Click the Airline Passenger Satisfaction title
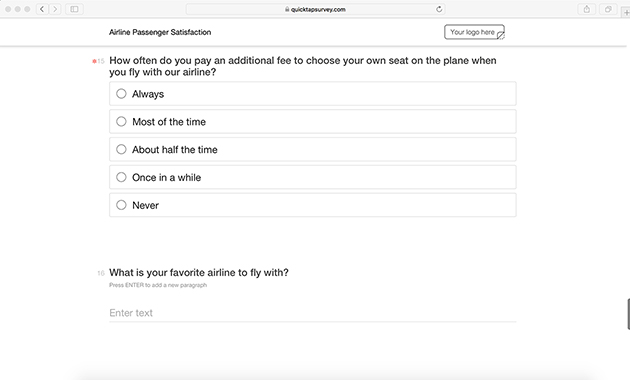This screenshot has width=630, height=380. pos(160,32)
